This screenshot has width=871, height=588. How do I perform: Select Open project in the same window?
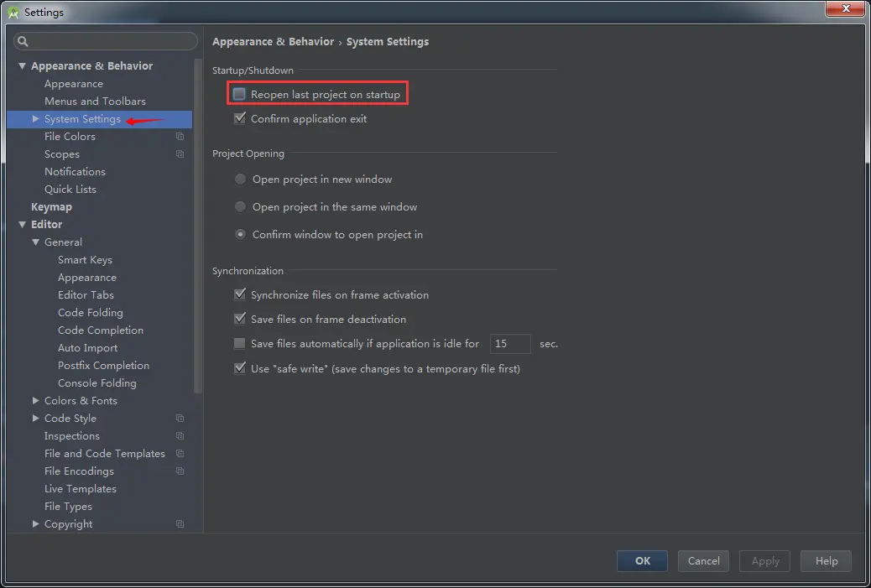pyautogui.click(x=240, y=206)
